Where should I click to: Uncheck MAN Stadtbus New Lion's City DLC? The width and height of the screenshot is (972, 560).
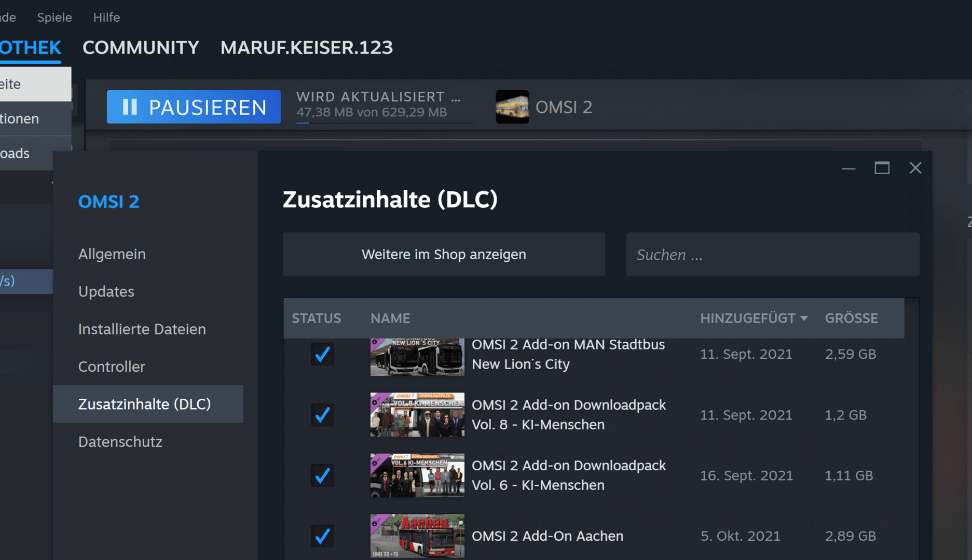coord(322,354)
